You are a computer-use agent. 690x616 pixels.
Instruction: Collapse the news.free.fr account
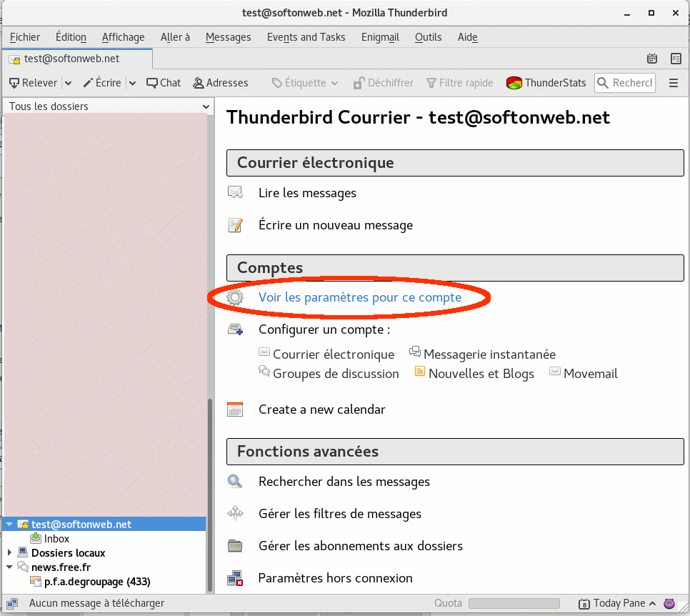tap(9, 567)
